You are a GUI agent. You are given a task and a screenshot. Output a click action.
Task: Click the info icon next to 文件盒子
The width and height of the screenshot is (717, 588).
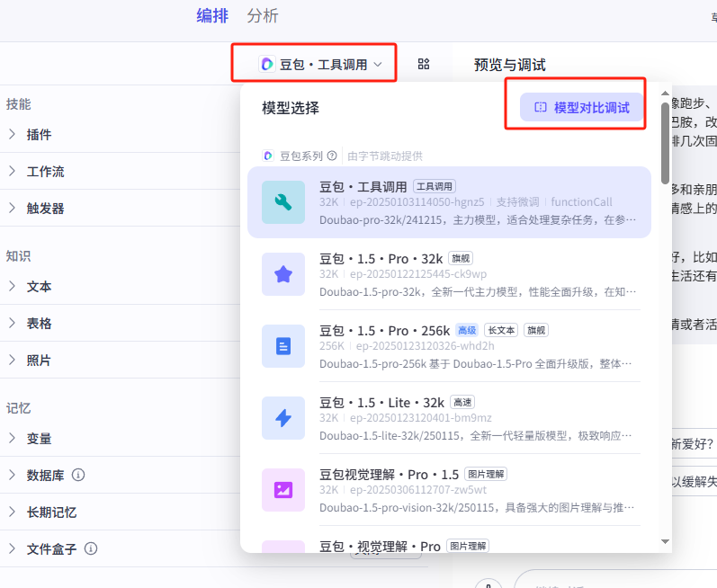tap(91, 548)
